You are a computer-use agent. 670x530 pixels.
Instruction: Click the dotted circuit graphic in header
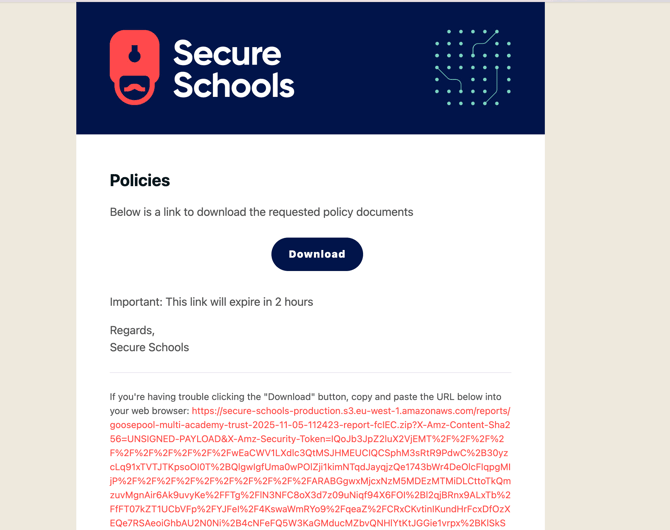pos(473,68)
